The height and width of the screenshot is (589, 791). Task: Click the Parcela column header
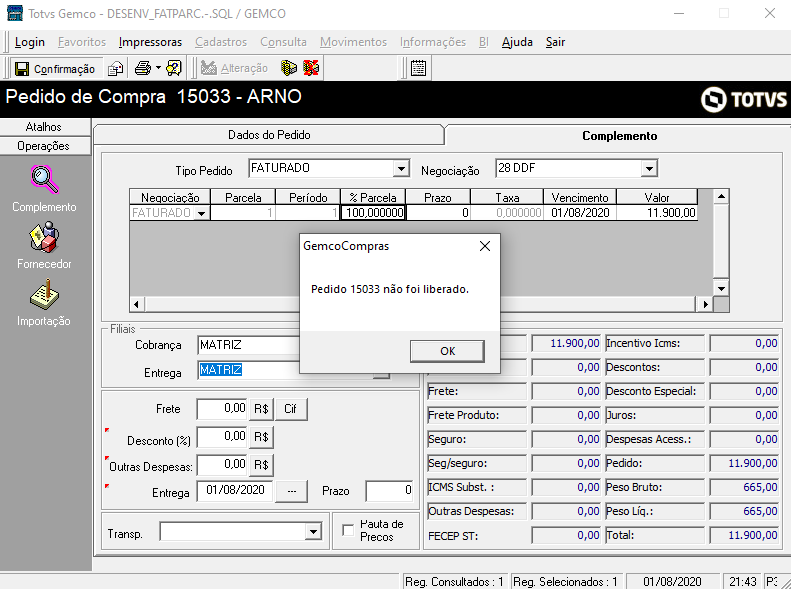coord(243,197)
